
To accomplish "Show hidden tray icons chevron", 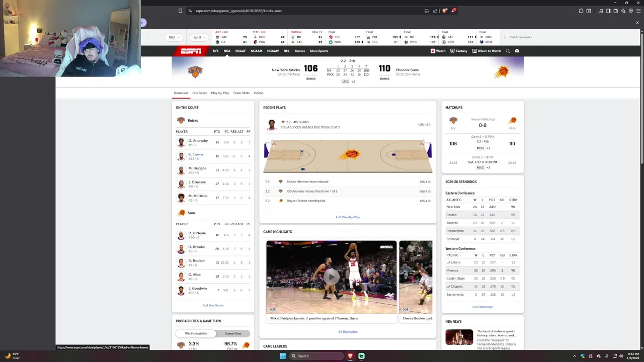I will 575,356.
